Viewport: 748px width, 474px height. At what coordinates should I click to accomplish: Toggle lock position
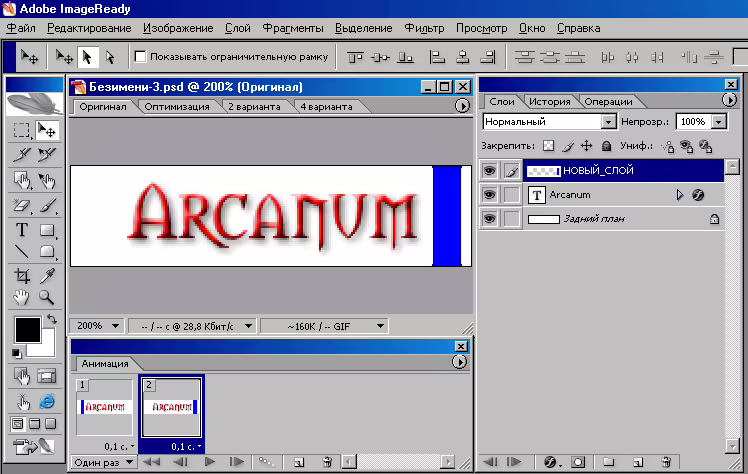(587, 146)
